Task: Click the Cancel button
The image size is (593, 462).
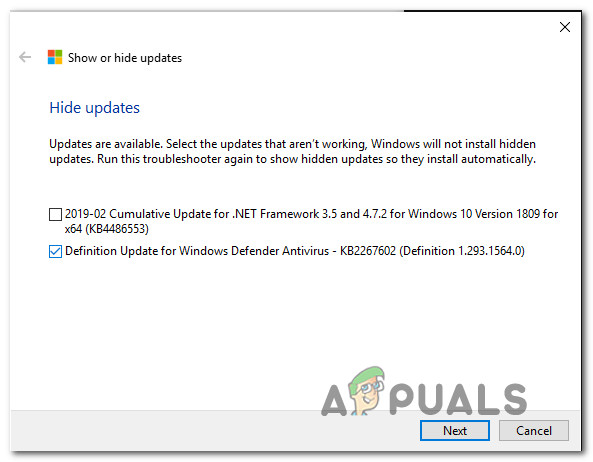Action: coord(534,430)
